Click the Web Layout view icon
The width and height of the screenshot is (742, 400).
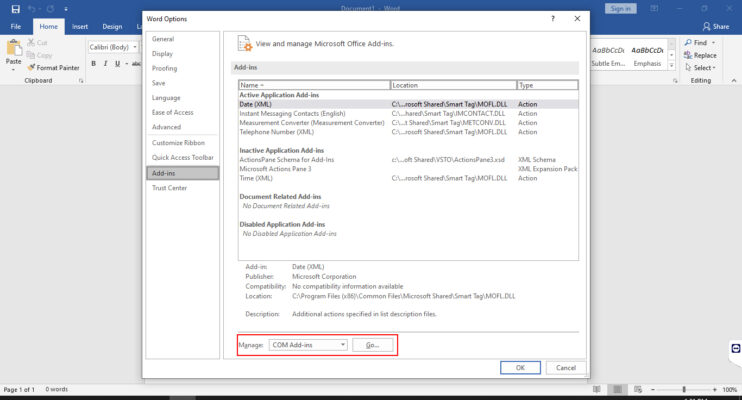[x=638, y=389]
